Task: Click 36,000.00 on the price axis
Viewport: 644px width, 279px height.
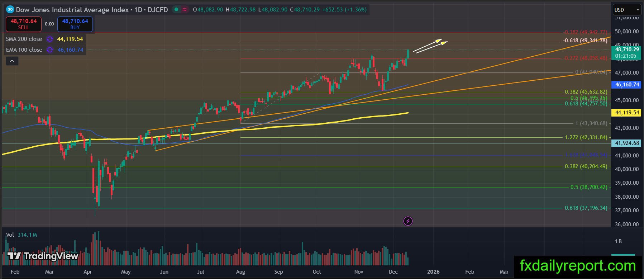Action: point(626,224)
